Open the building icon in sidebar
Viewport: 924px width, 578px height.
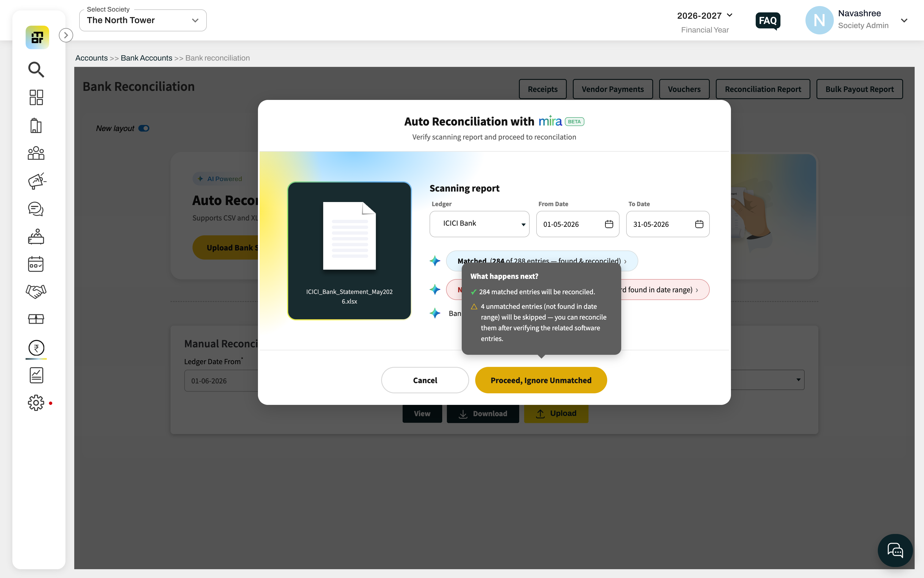point(36,126)
